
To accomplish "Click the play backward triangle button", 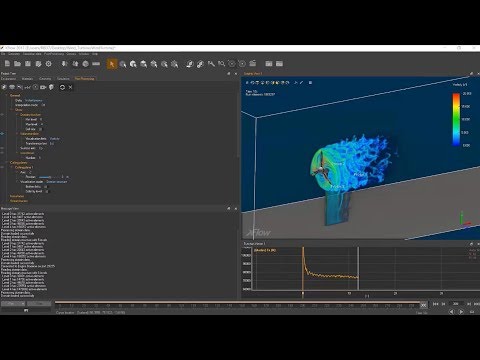I will (451, 312).
